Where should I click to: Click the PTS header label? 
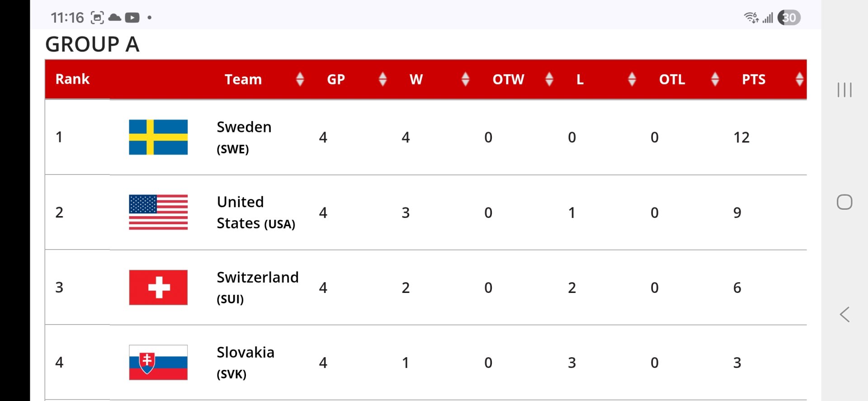click(x=754, y=80)
